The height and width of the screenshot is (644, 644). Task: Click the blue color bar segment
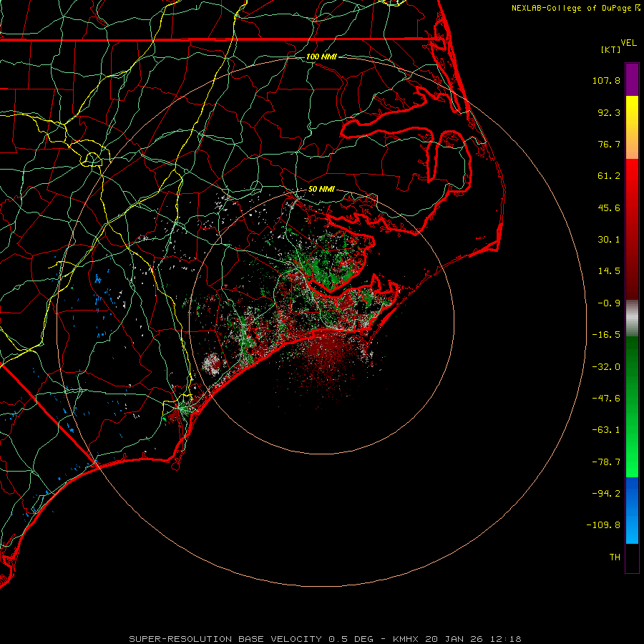632,510
